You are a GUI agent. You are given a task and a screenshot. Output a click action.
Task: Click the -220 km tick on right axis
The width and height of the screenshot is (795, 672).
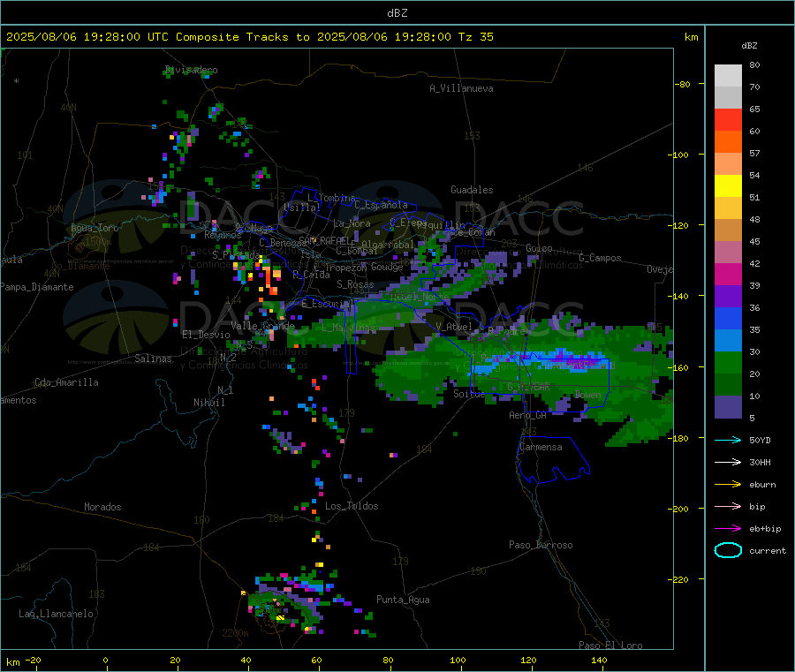pyautogui.click(x=679, y=580)
